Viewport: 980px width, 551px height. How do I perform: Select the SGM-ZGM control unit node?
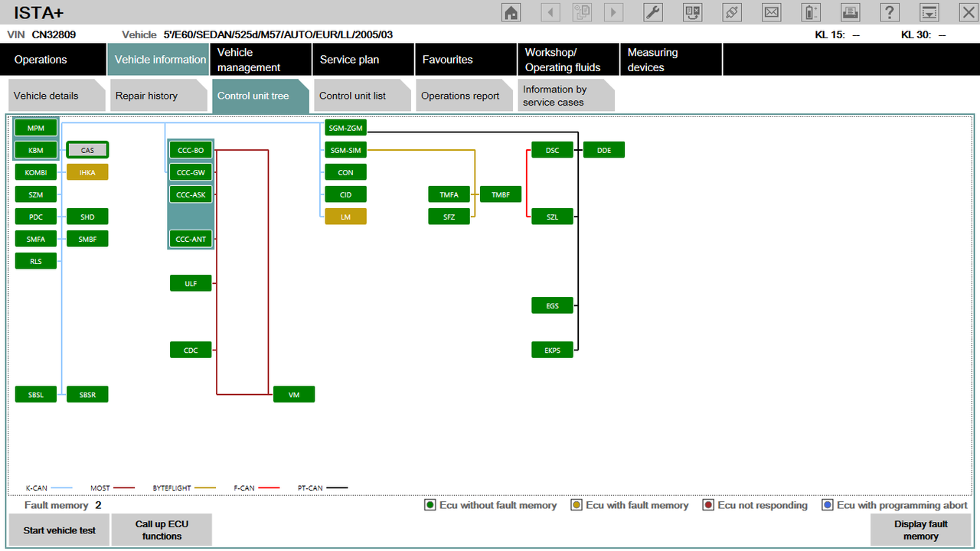click(345, 128)
